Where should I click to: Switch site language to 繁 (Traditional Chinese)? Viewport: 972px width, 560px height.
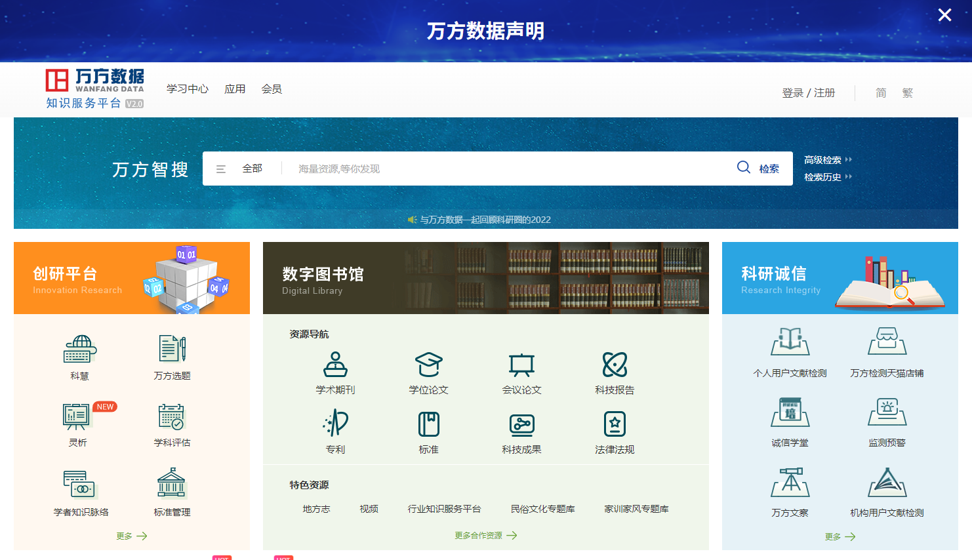(908, 92)
